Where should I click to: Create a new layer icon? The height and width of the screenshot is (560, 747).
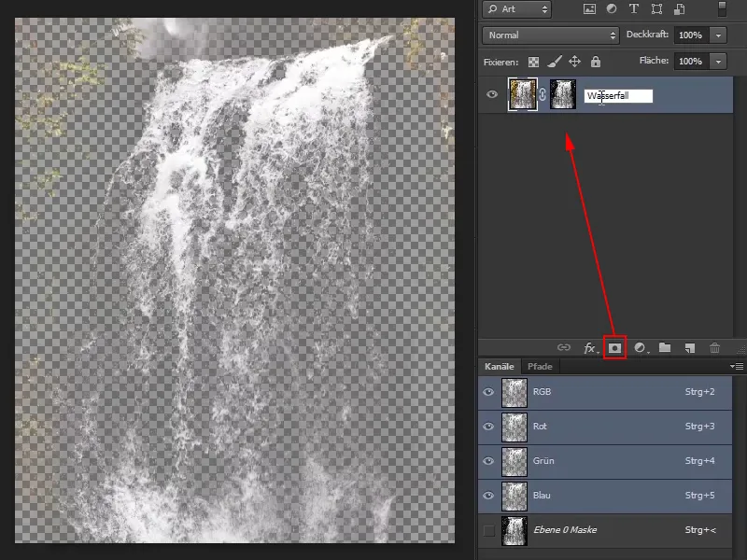coord(689,348)
